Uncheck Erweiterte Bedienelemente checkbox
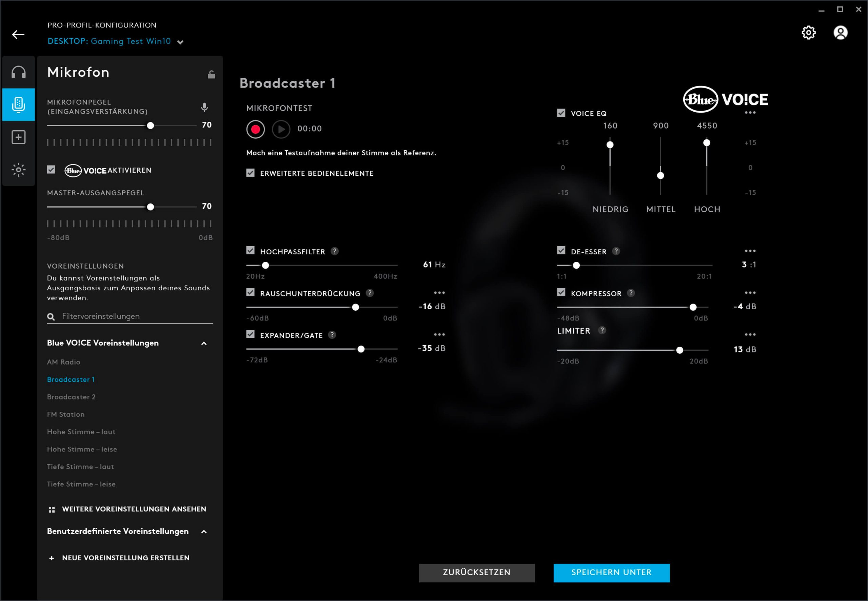Image resolution: width=868 pixels, height=601 pixels. point(250,173)
